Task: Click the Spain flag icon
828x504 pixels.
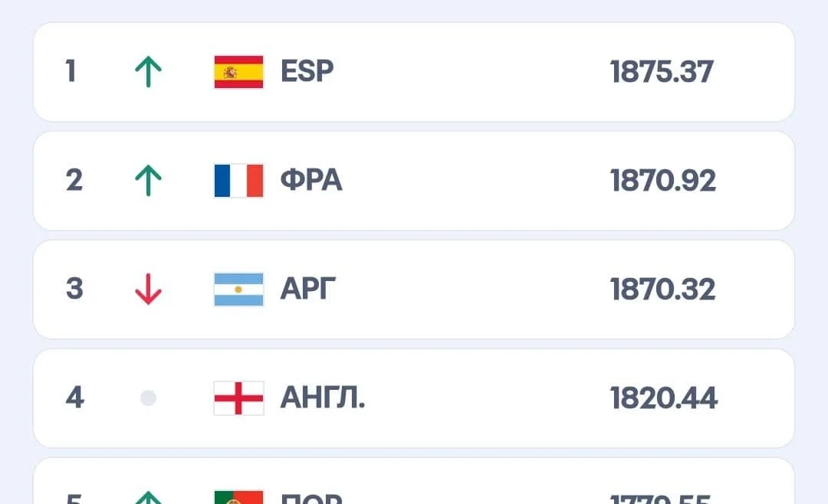Action: tap(238, 72)
